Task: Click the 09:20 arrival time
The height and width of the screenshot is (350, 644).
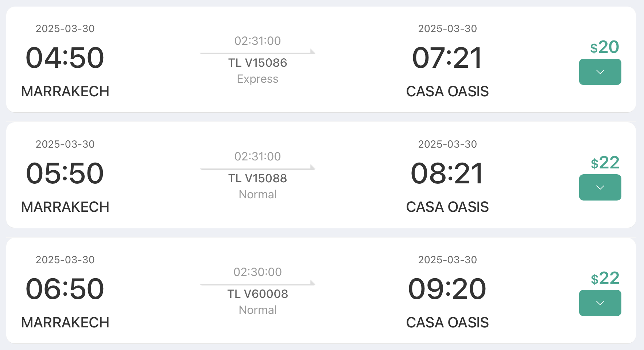Action: coord(447,289)
